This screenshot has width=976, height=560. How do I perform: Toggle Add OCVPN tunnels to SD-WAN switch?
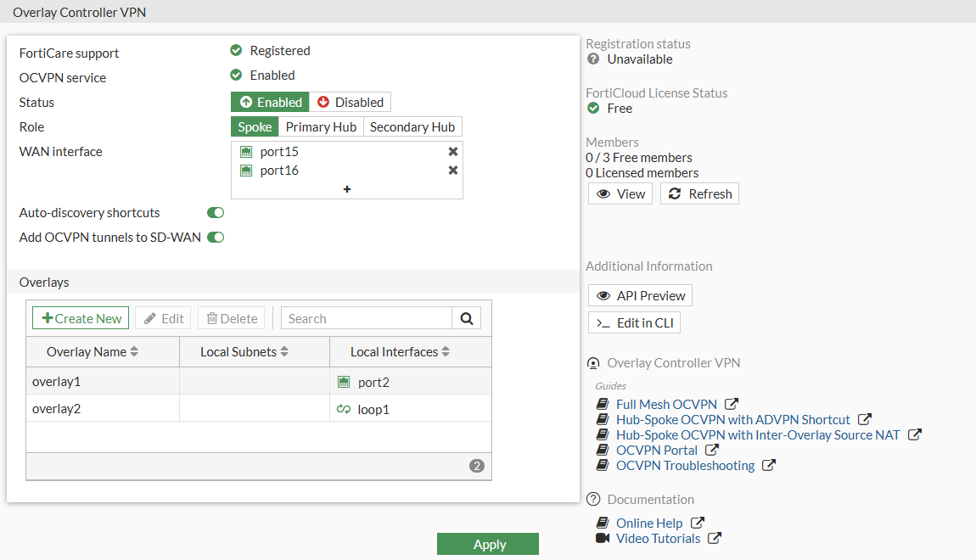pyautogui.click(x=216, y=238)
